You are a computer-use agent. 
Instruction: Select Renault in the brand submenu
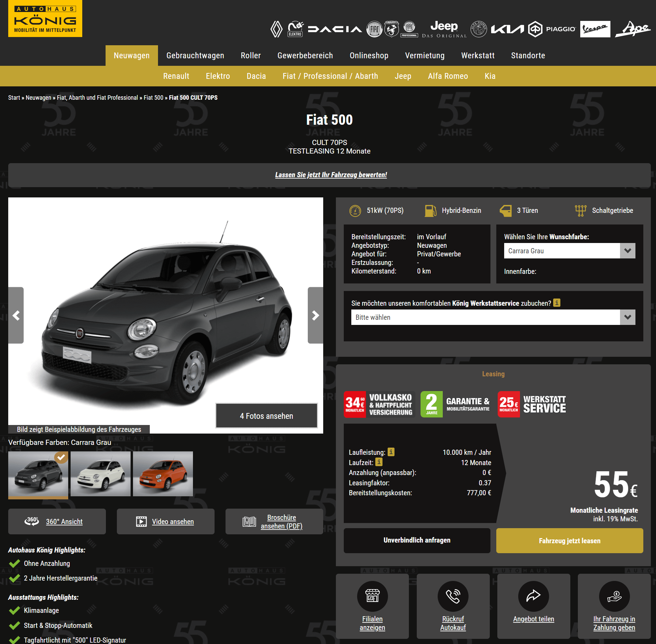pyautogui.click(x=176, y=76)
